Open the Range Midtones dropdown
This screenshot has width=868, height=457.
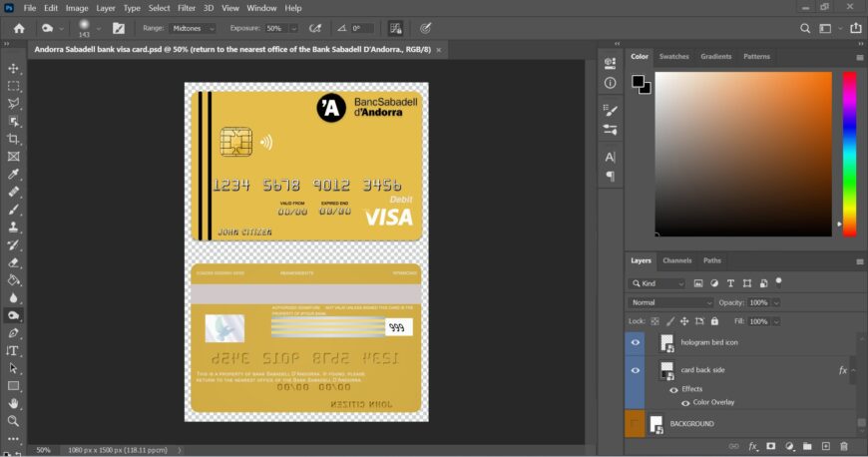[193, 28]
